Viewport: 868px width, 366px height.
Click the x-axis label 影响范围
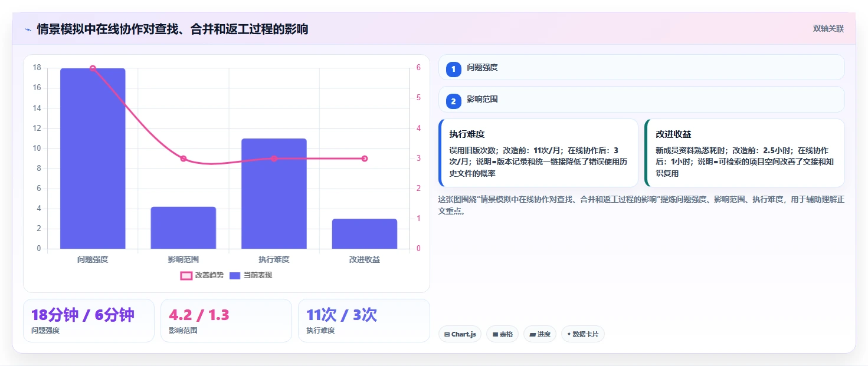click(184, 259)
